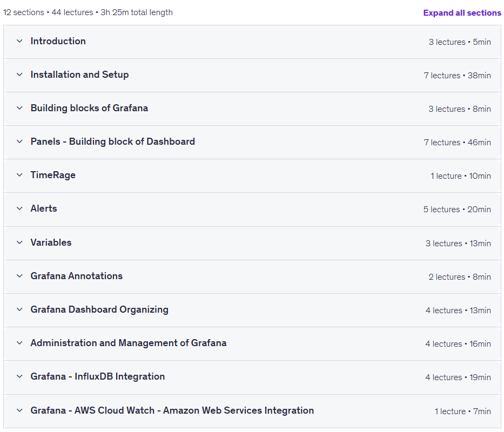This screenshot has height=432, width=504.
Task: Open the Variables section title
Action: coord(51,242)
